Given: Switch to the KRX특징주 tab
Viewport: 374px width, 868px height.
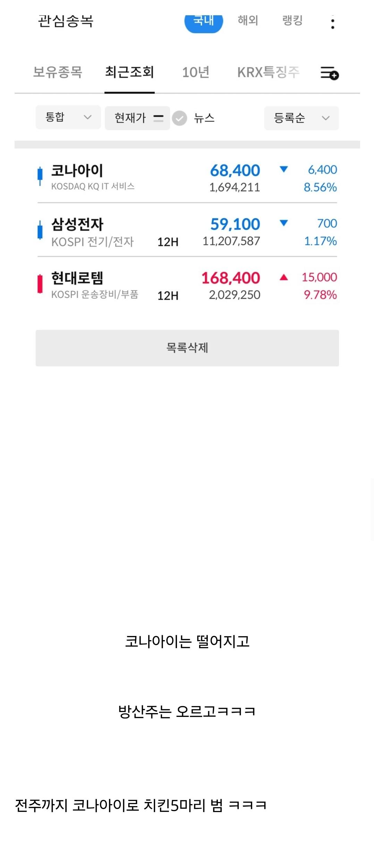Looking at the screenshot, I should (268, 72).
